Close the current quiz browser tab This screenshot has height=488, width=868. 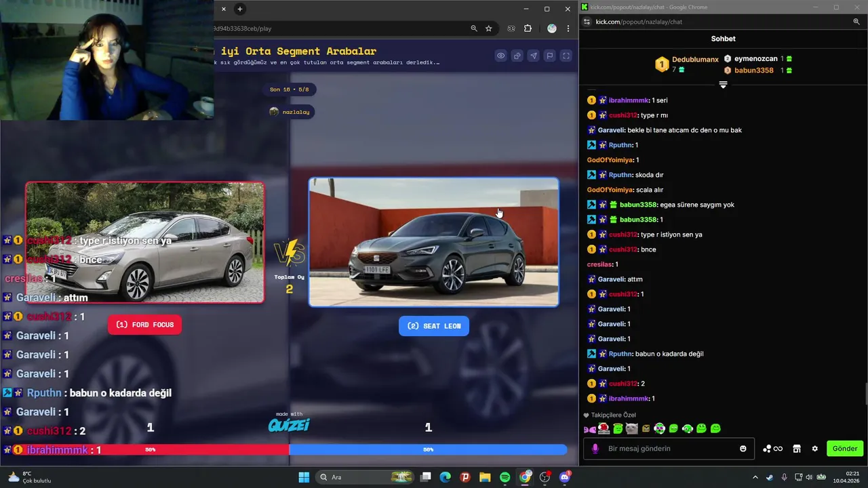coord(223,9)
